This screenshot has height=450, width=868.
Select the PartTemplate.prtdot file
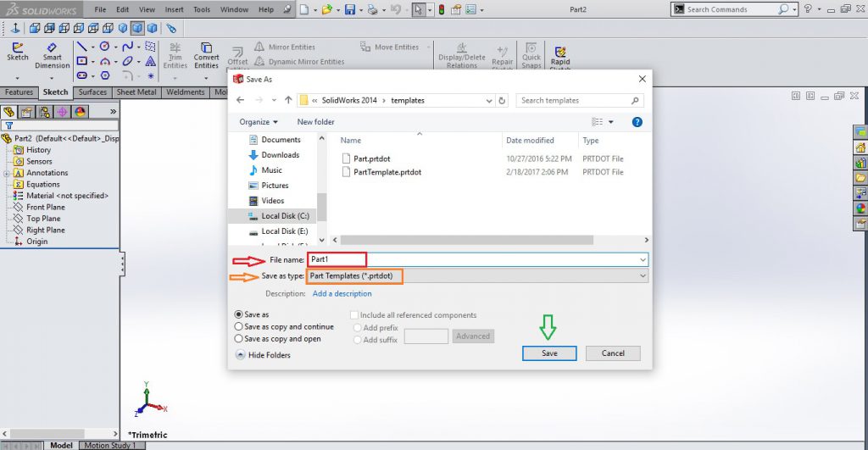tap(387, 172)
